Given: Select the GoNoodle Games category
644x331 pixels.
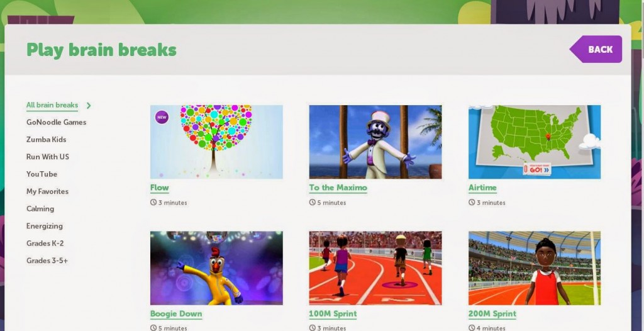Looking at the screenshot, I should [x=56, y=122].
